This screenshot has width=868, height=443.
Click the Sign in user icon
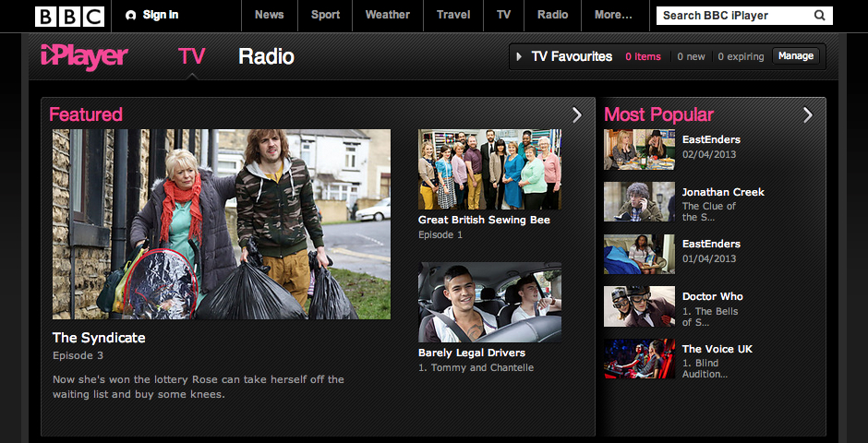tap(131, 16)
